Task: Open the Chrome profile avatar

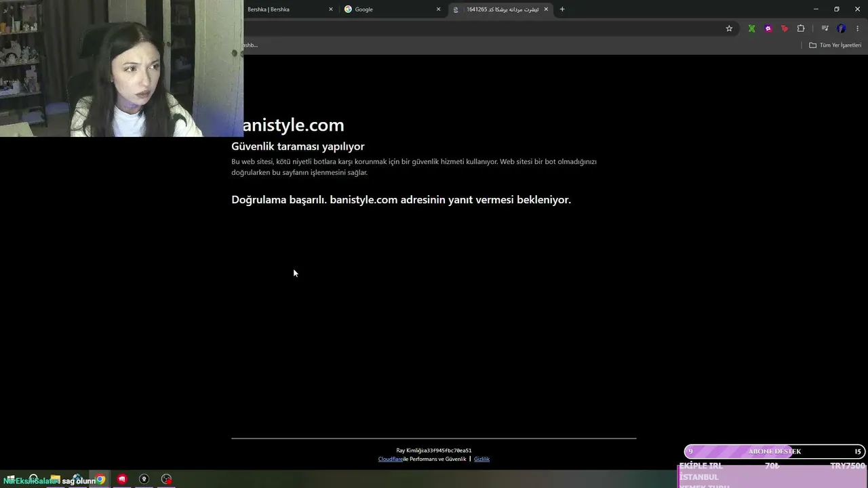Action: [x=842, y=28]
